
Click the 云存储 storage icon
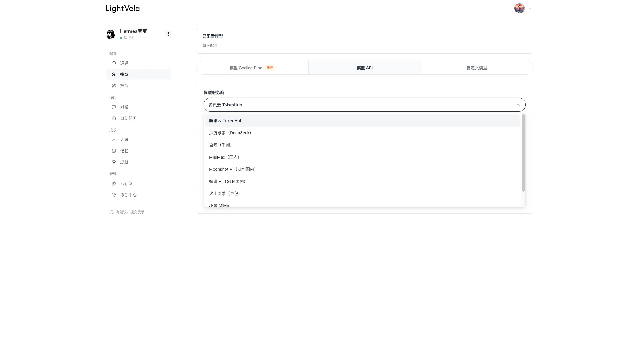point(114,183)
